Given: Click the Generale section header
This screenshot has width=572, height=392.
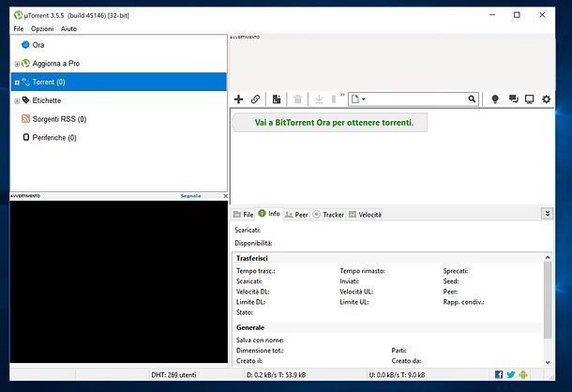Looking at the screenshot, I should [x=250, y=327].
